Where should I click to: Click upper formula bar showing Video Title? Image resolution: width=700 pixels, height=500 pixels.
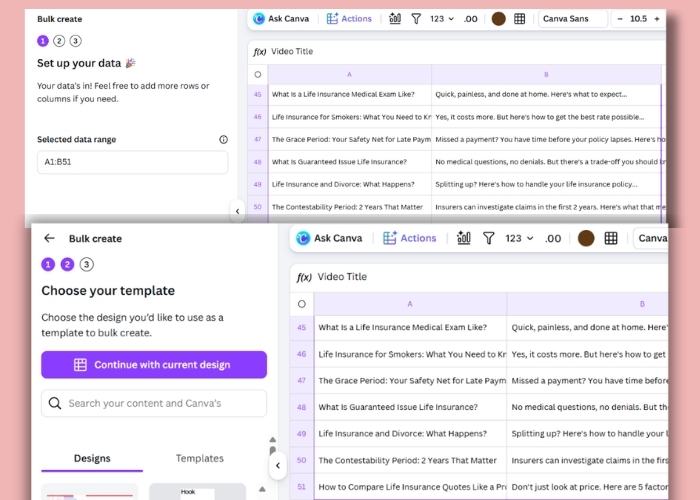(457, 52)
